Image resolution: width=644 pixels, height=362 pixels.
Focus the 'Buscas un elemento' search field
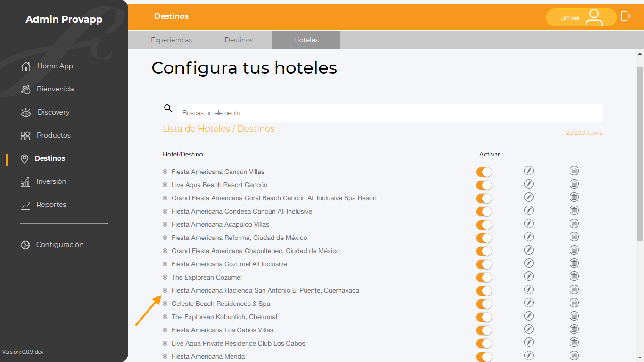(x=389, y=113)
